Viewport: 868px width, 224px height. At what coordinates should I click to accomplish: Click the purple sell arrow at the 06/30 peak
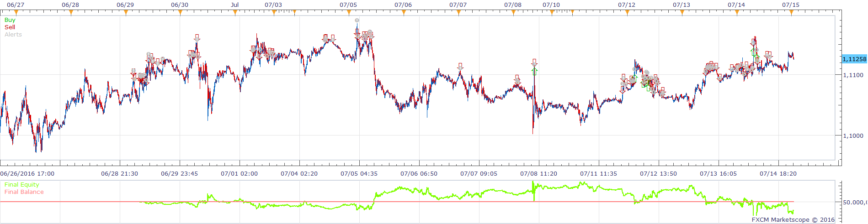click(x=197, y=38)
